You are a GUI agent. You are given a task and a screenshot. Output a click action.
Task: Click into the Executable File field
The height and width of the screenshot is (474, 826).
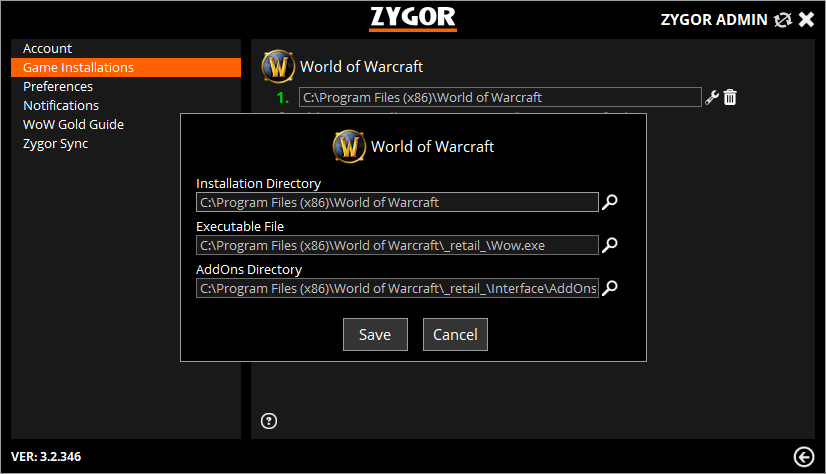click(397, 245)
